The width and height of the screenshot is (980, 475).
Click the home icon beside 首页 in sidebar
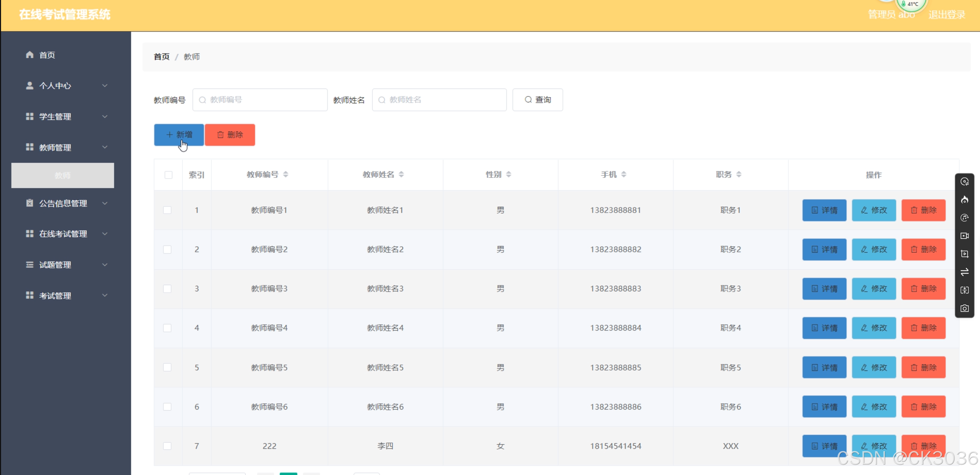[30, 54]
